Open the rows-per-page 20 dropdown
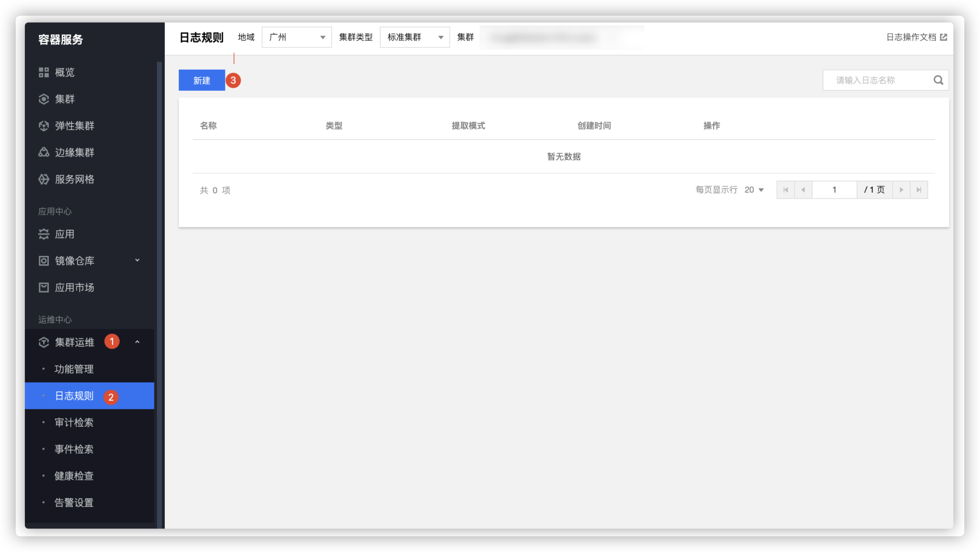980x552 pixels. [x=754, y=190]
